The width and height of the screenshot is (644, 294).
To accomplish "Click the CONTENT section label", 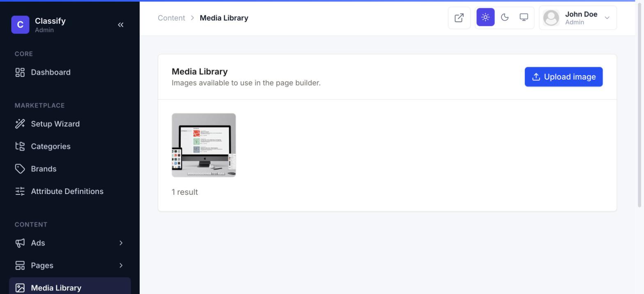I will [31, 225].
